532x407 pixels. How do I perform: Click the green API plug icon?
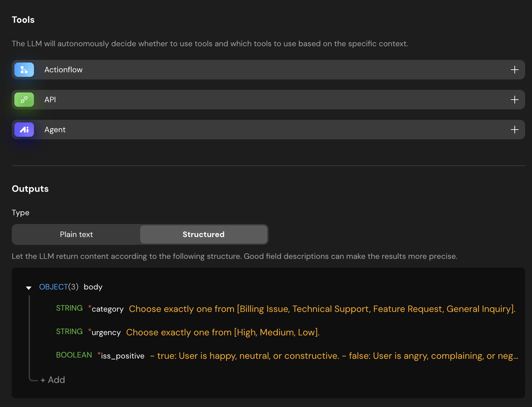pos(24,100)
